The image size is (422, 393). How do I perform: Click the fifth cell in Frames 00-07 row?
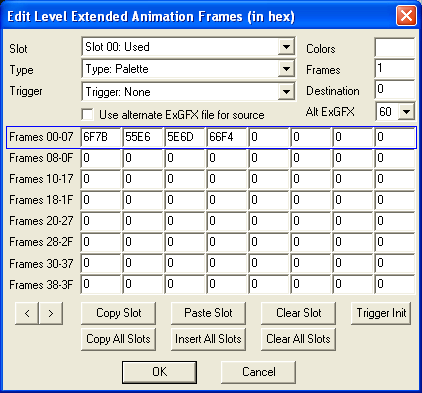point(269,137)
